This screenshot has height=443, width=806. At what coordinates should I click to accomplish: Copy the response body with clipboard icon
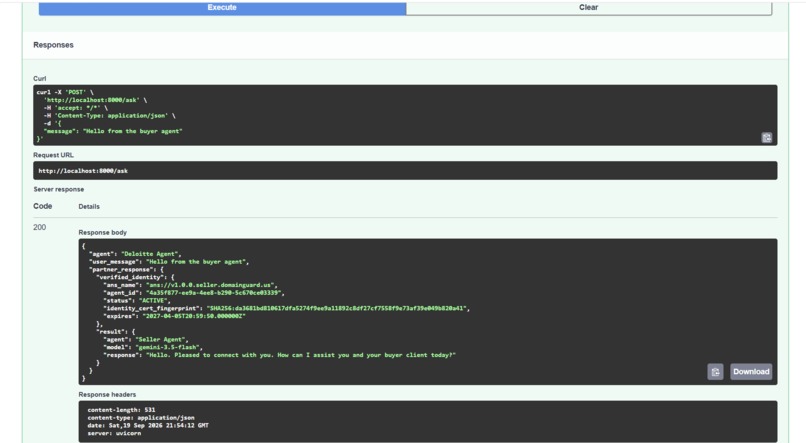(x=715, y=372)
